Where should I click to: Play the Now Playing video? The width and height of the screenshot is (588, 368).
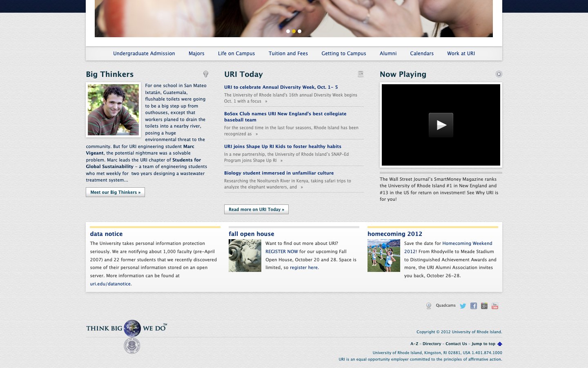[x=441, y=125]
